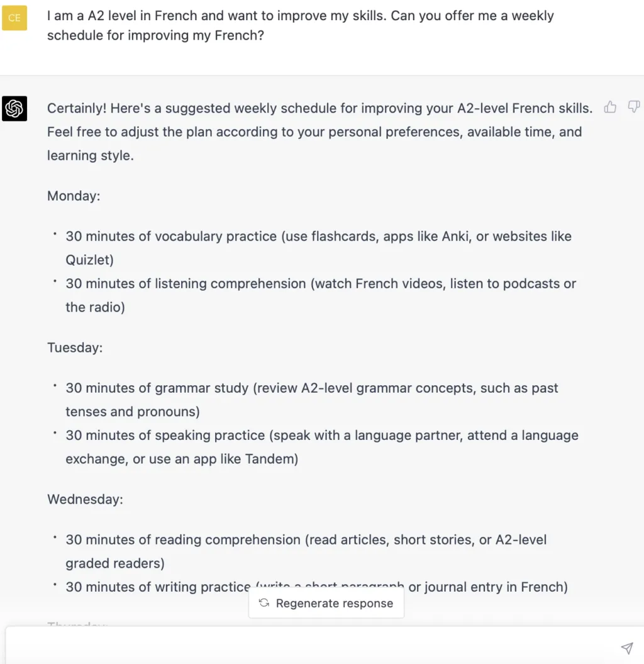Viewport: 644px width, 664px height.
Task: Click the speaking practice bullet item
Action: point(321,447)
